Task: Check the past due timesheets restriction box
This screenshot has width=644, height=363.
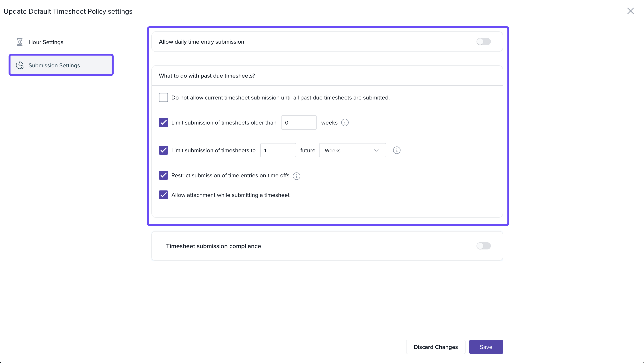Action: pos(163,97)
